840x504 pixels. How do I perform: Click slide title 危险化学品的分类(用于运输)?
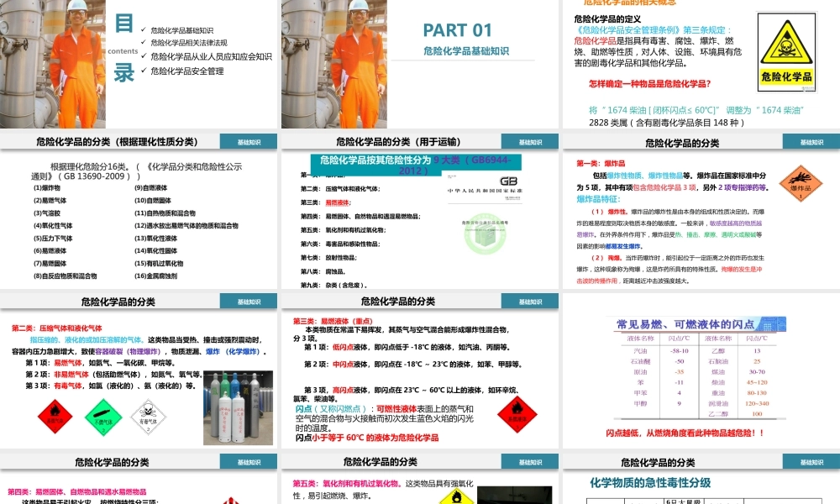click(398, 142)
